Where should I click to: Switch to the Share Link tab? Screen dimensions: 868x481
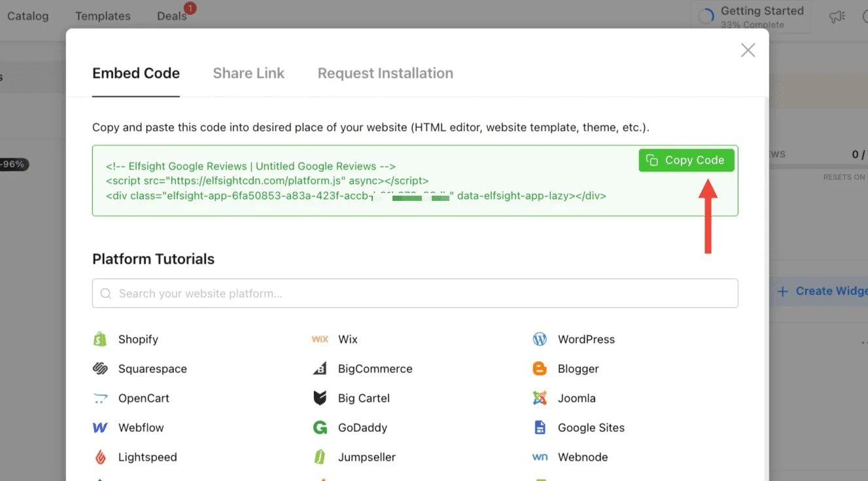(249, 73)
